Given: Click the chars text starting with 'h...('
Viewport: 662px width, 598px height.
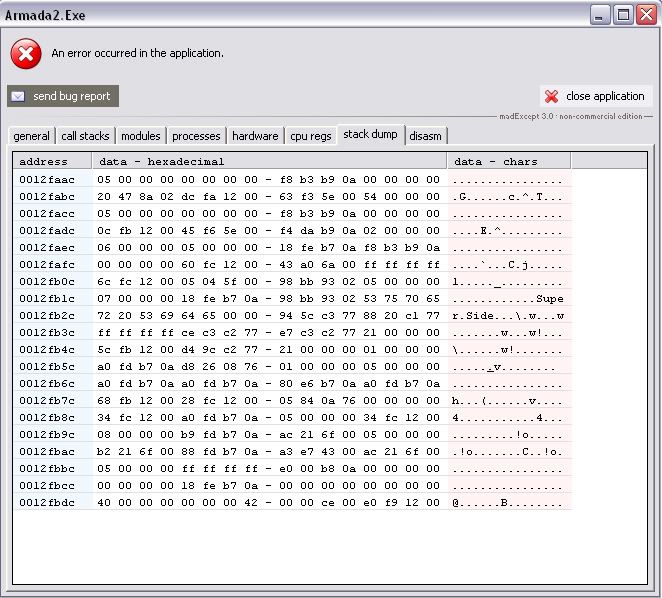Looking at the screenshot, I should pyautogui.click(x=508, y=401).
